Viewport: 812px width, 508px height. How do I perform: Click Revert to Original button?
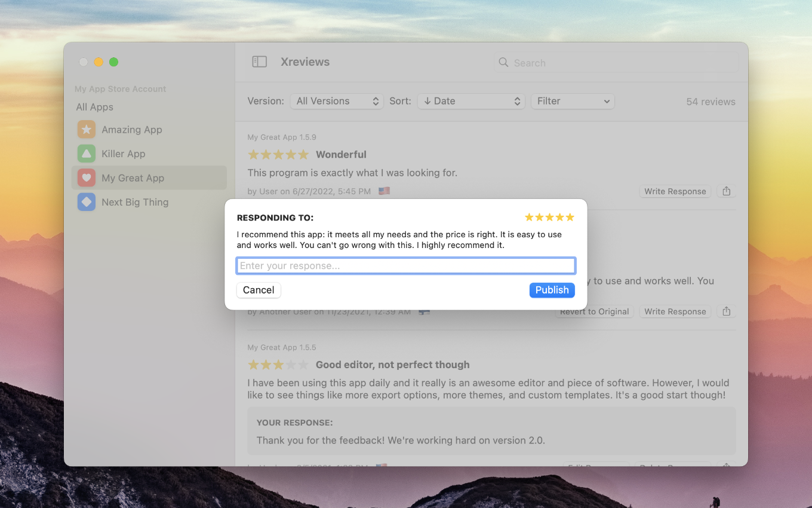click(594, 312)
